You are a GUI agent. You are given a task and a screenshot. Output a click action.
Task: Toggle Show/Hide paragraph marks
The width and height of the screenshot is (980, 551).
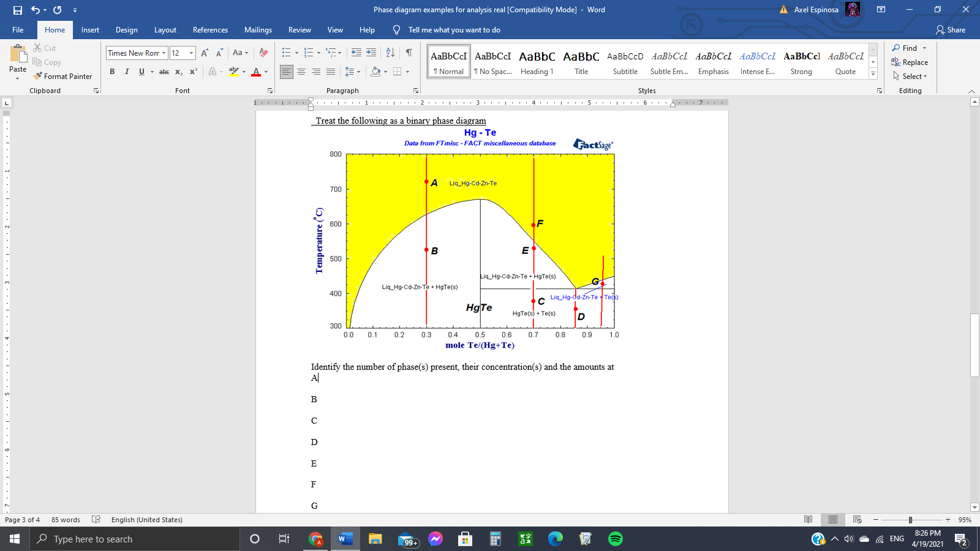pyautogui.click(x=409, y=53)
